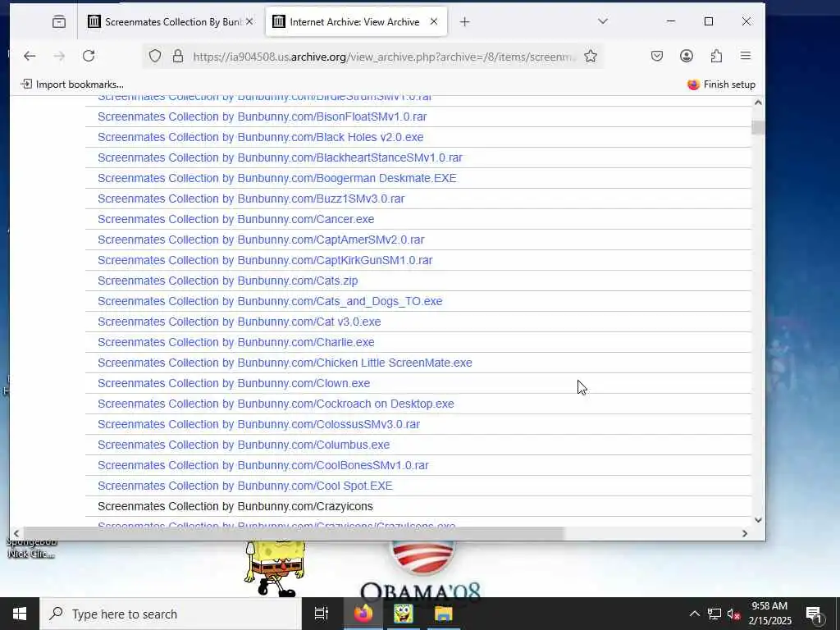The height and width of the screenshot is (630, 840).
Task: Click the vertical scrollbar thumb
Action: tap(758, 127)
